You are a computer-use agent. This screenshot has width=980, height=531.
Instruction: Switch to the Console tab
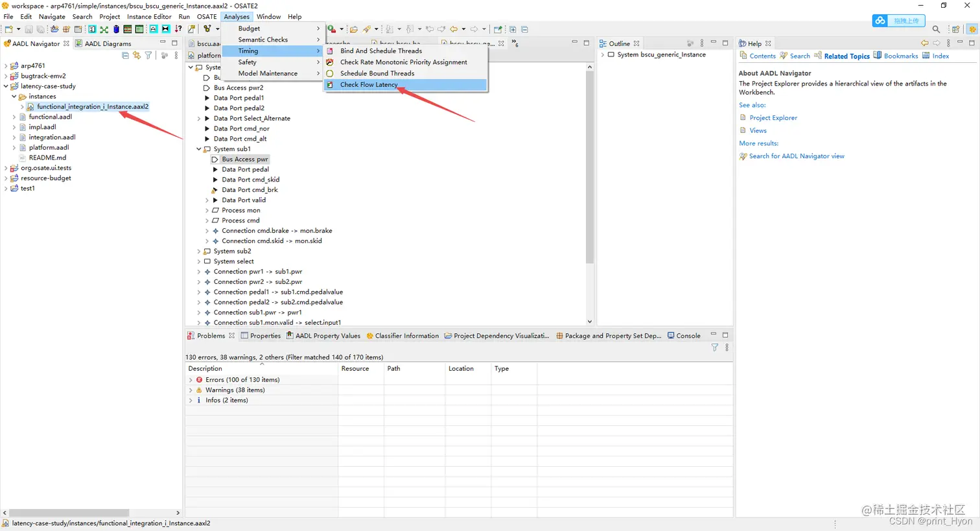tap(684, 336)
